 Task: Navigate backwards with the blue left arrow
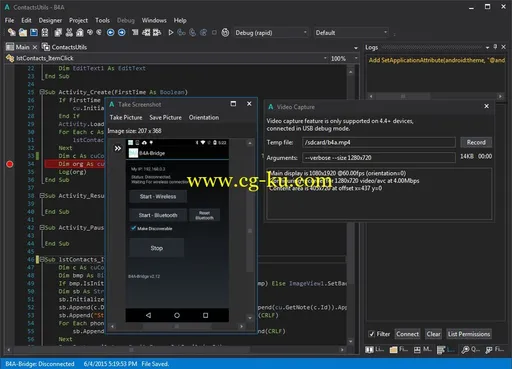pos(111,32)
